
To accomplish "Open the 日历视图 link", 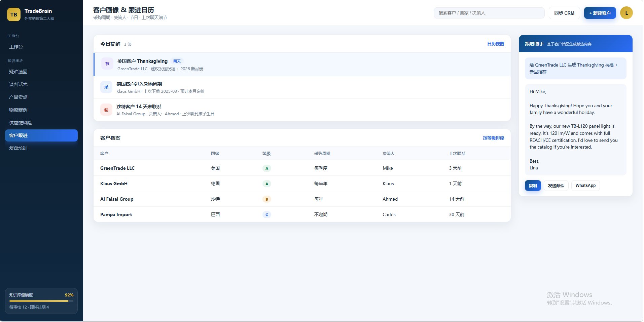I will click(496, 44).
